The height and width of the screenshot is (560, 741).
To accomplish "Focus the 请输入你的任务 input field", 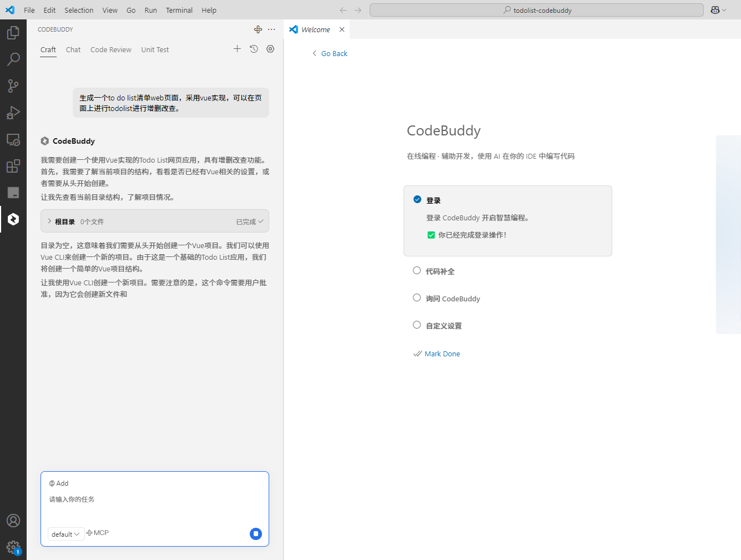I will click(154, 500).
